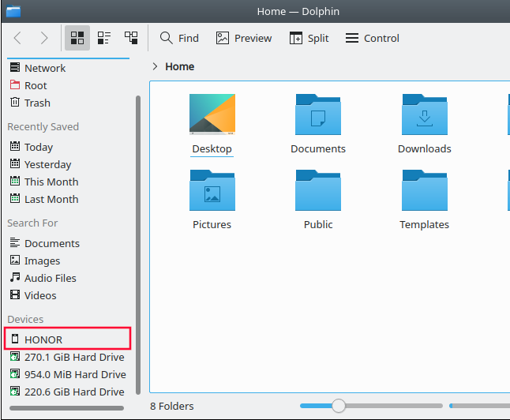Select the Desktop folder thumbnail
The width and height of the screenshot is (510, 420).
(212, 114)
